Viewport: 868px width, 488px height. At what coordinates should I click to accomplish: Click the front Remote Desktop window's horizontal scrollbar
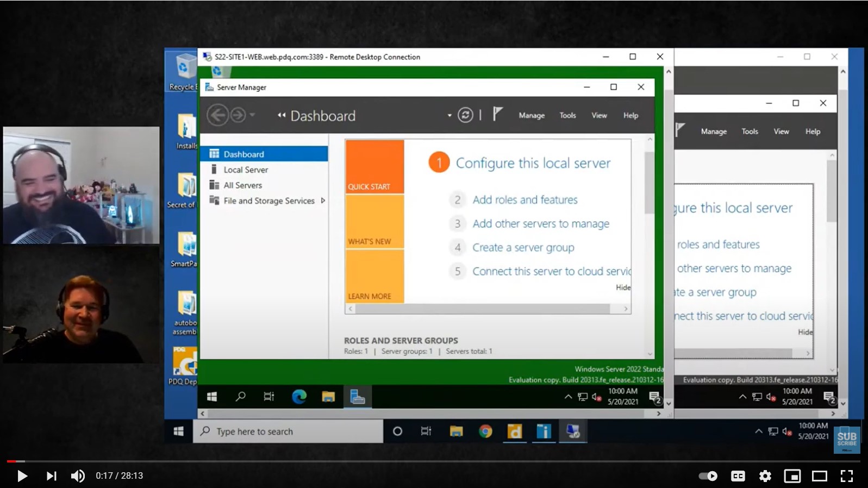pos(431,414)
